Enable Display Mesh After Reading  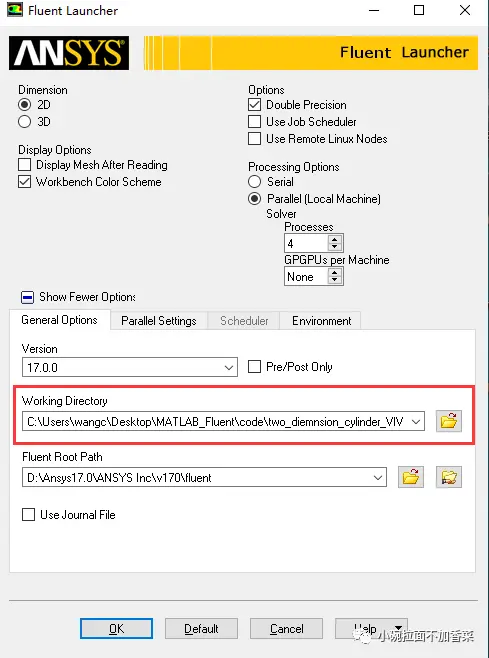(24, 165)
